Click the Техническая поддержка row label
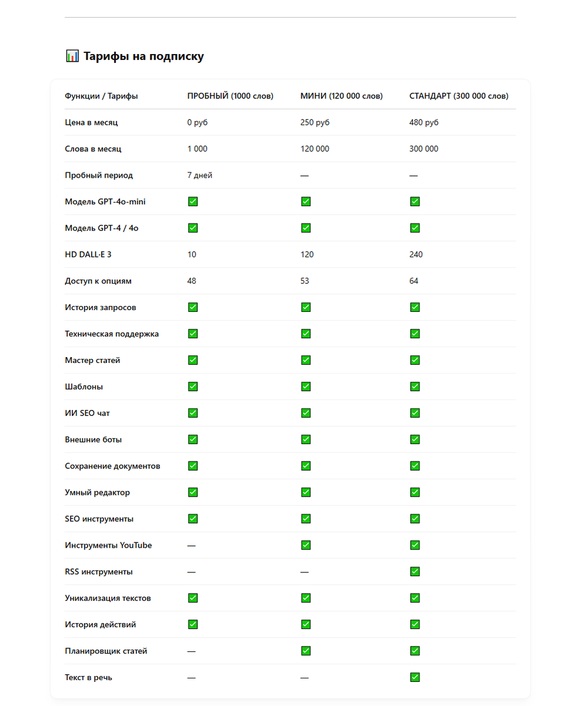This screenshot has height=706, width=588. pyautogui.click(x=112, y=334)
